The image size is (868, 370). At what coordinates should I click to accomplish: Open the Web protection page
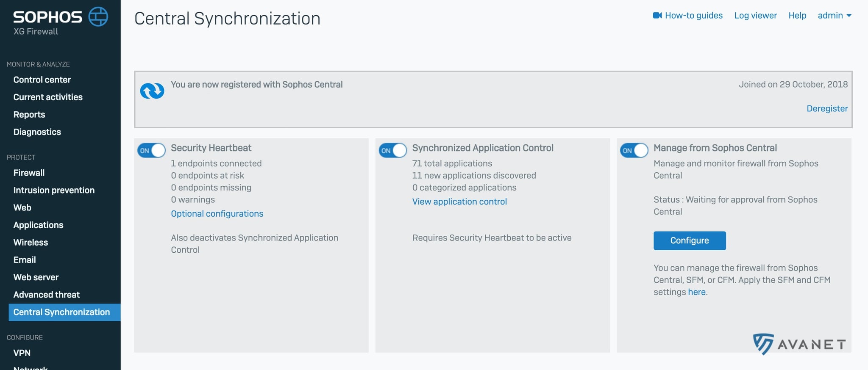(x=22, y=207)
